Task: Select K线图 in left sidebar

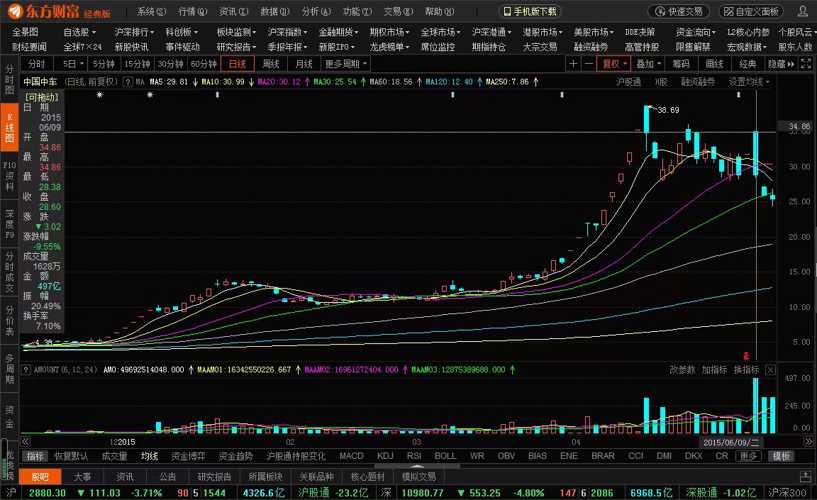Action: 9,127
